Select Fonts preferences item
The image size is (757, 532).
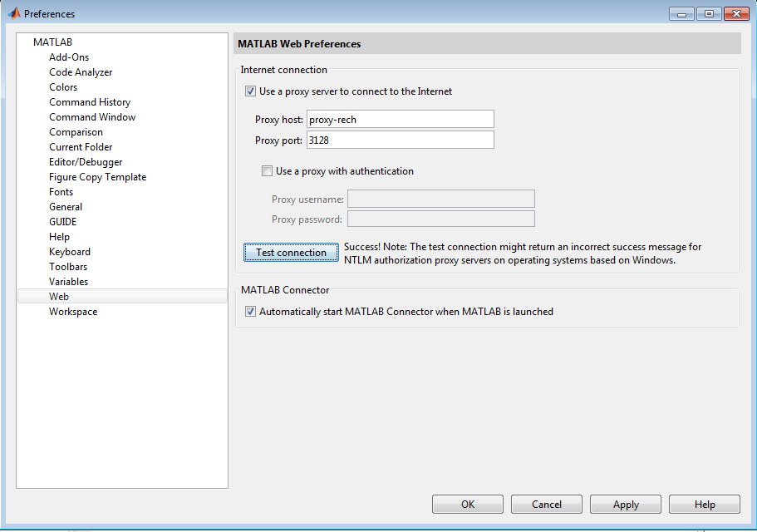click(61, 192)
